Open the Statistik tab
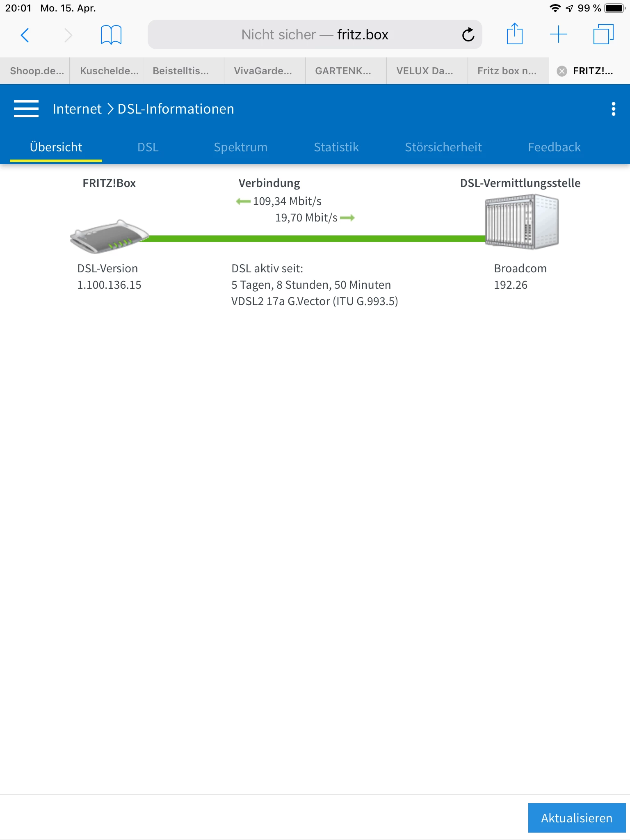The height and width of the screenshot is (840, 630). click(x=336, y=147)
